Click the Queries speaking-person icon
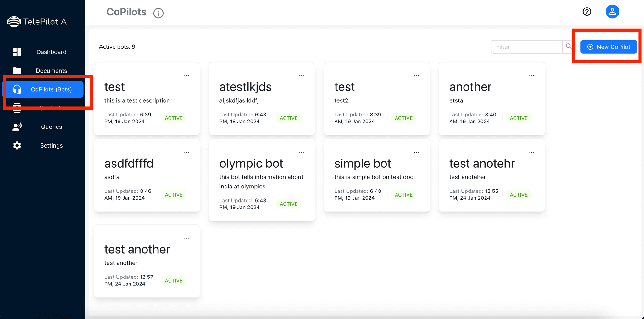Viewport: 644px width, 319px height. click(17, 127)
